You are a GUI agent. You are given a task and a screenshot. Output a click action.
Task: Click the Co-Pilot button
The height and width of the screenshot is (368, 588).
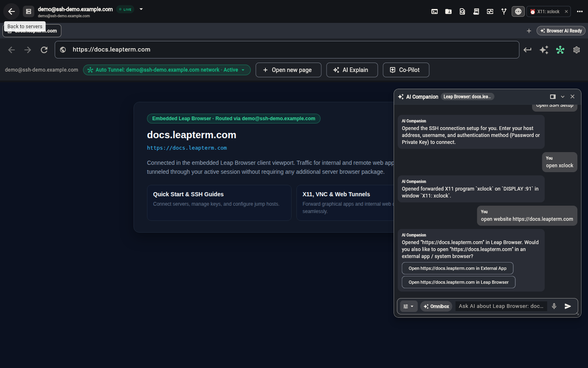pyautogui.click(x=406, y=70)
